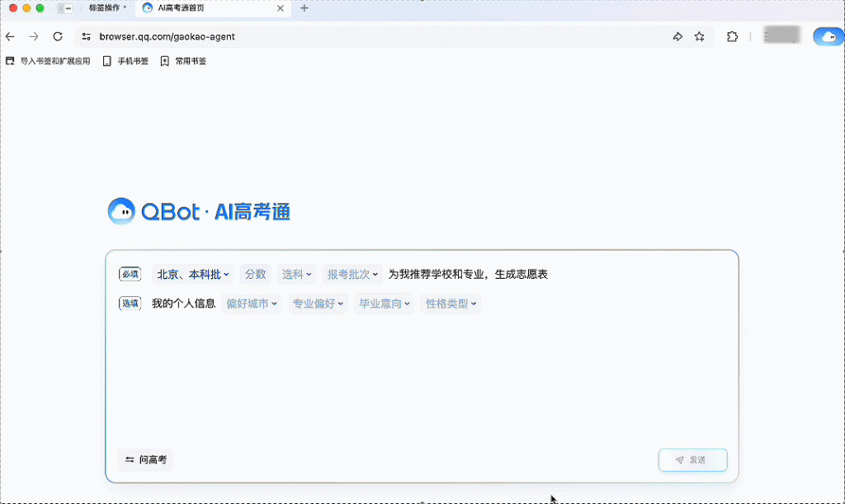Expand the 报考批次 dropdown

[352, 275]
